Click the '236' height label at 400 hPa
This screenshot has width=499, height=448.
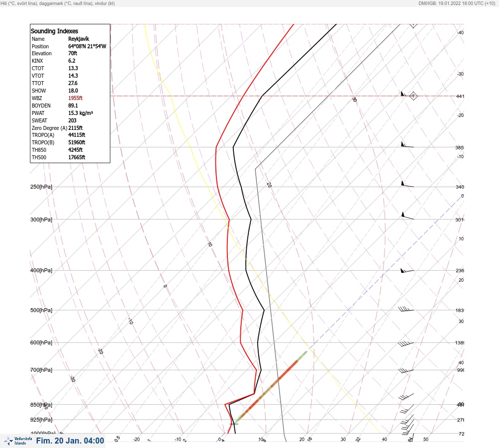[460, 271]
